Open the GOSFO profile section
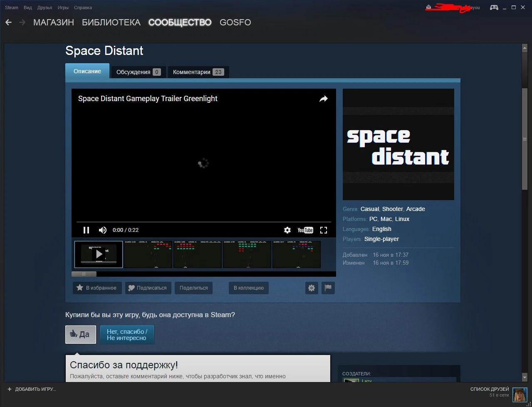This screenshot has width=532, height=407. click(235, 22)
